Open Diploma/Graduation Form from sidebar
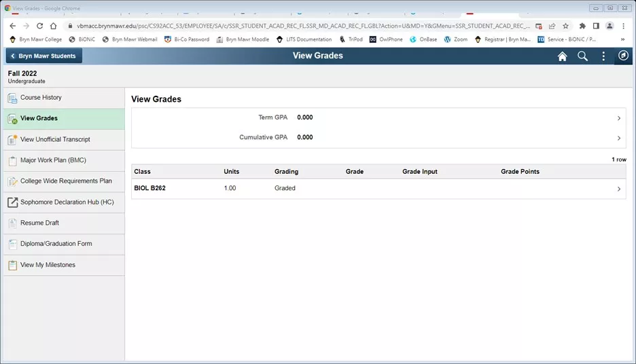This screenshot has width=636, height=364. pyautogui.click(x=64, y=244)
